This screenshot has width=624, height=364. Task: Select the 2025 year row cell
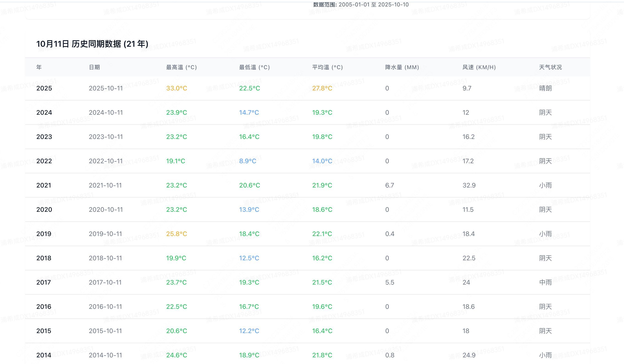[x=44, y=88]
